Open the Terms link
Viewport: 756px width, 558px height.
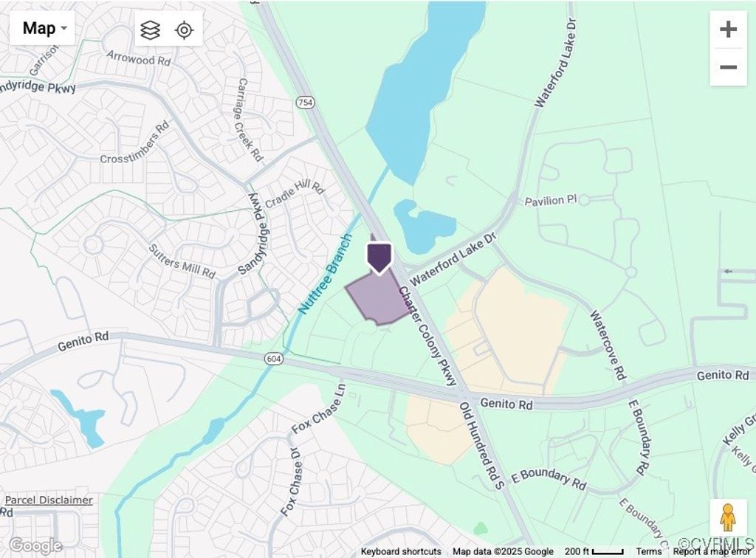click(648, 552)
